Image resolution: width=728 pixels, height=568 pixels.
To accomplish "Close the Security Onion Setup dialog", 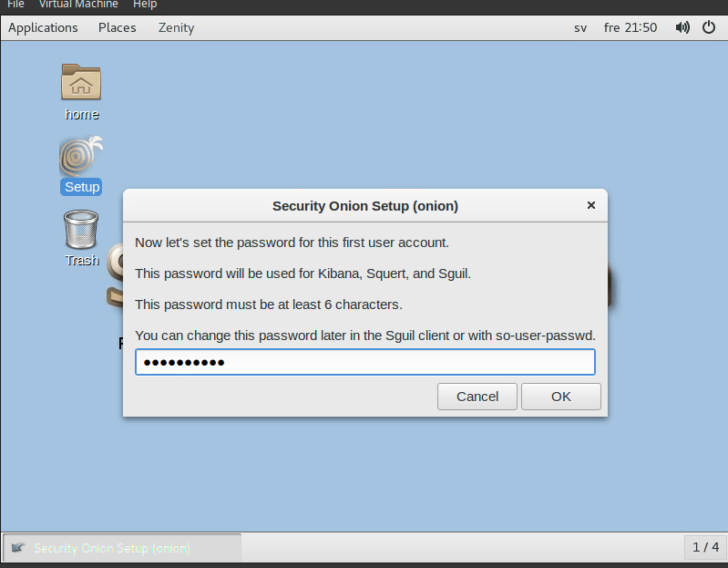I will click(591, 205).
